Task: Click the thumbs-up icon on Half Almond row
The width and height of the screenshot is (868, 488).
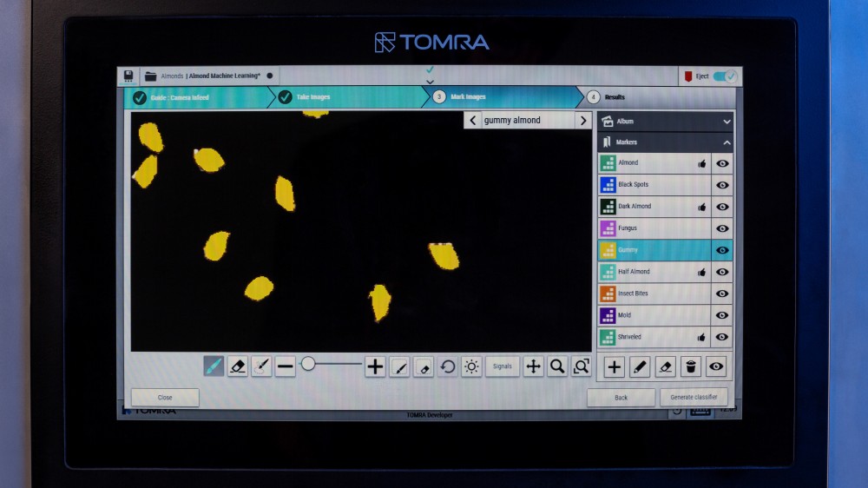Action: tap(701, 272)
